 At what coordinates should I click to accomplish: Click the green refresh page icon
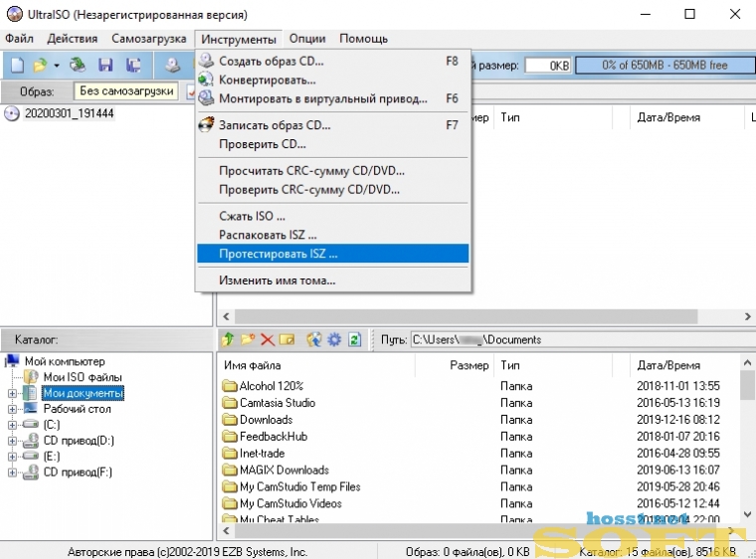(x=354, y=339)
